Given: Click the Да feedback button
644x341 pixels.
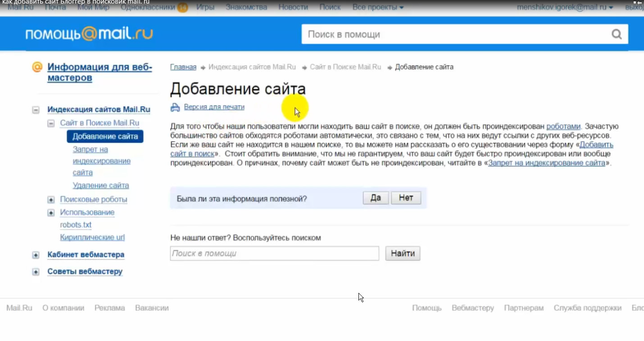Looking at the screenshot, I should (376, 198).
